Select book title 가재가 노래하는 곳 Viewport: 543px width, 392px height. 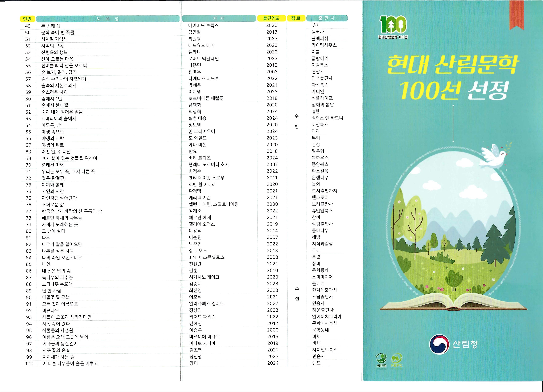[60, 224]
